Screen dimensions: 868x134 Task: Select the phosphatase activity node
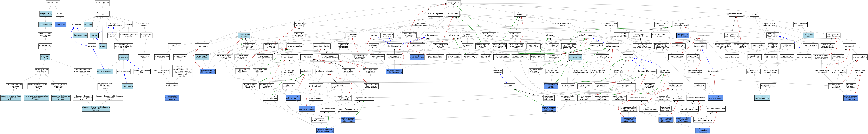tap(45, 57)
